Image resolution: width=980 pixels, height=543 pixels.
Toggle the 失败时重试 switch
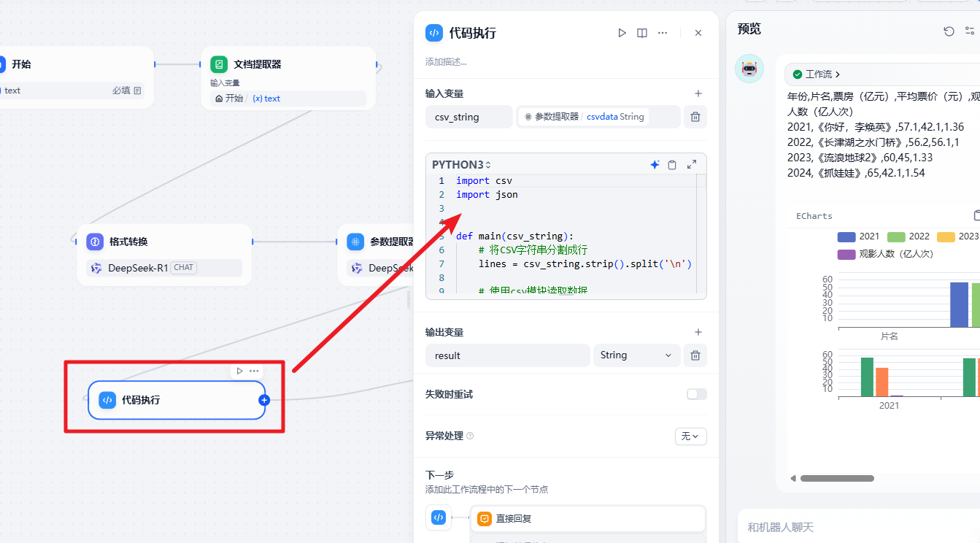tap(696, 394)
